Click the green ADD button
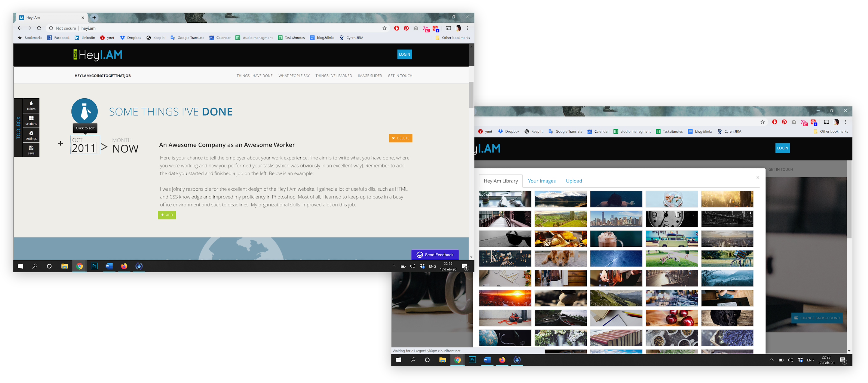 point(167,215)
